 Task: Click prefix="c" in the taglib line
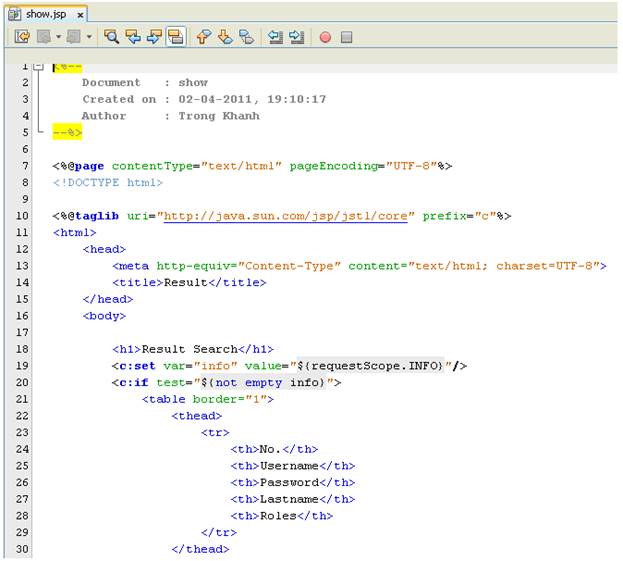[459, 216]
